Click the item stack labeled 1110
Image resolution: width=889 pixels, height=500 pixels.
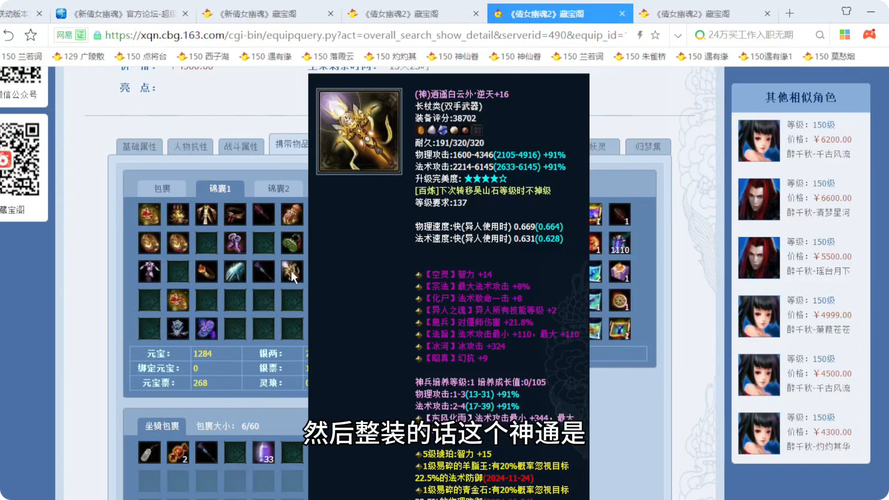click(620, 243)
